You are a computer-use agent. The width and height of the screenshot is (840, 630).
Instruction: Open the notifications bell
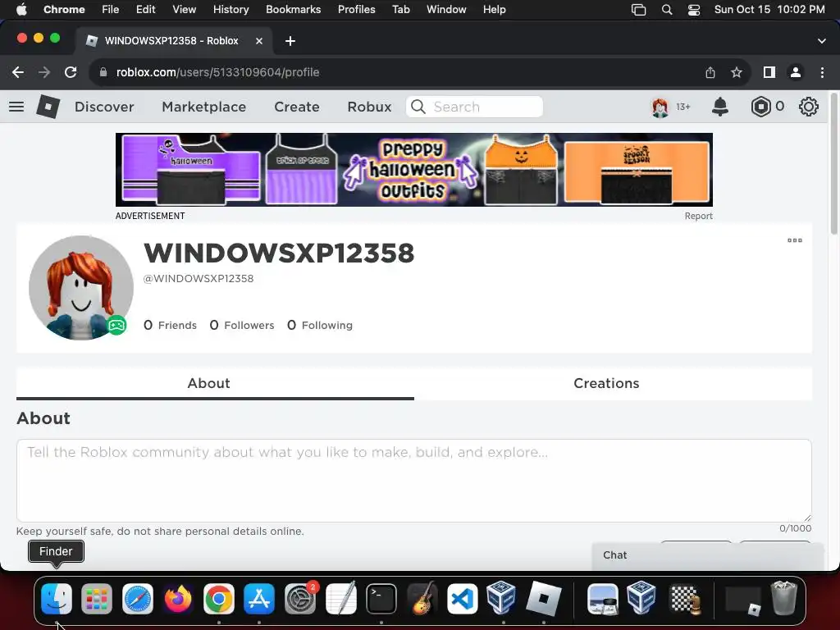tap(720, 107)
